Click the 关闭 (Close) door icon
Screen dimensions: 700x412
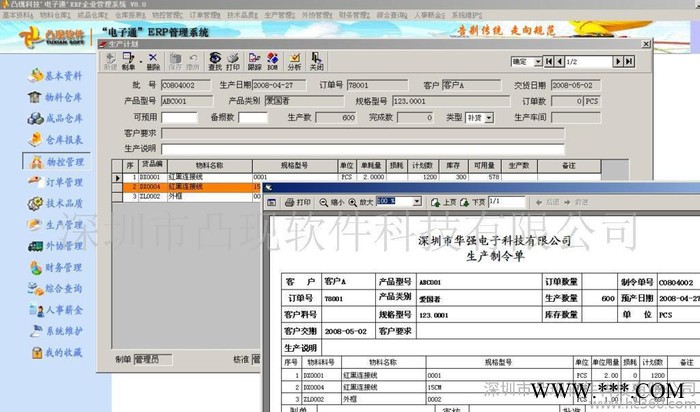[x=317, y=61]
